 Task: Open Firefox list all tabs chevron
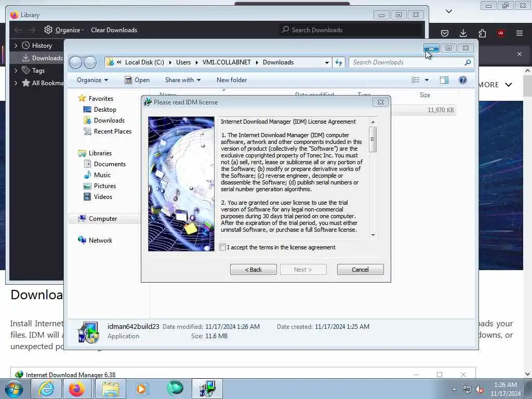[x=448, y=11]
